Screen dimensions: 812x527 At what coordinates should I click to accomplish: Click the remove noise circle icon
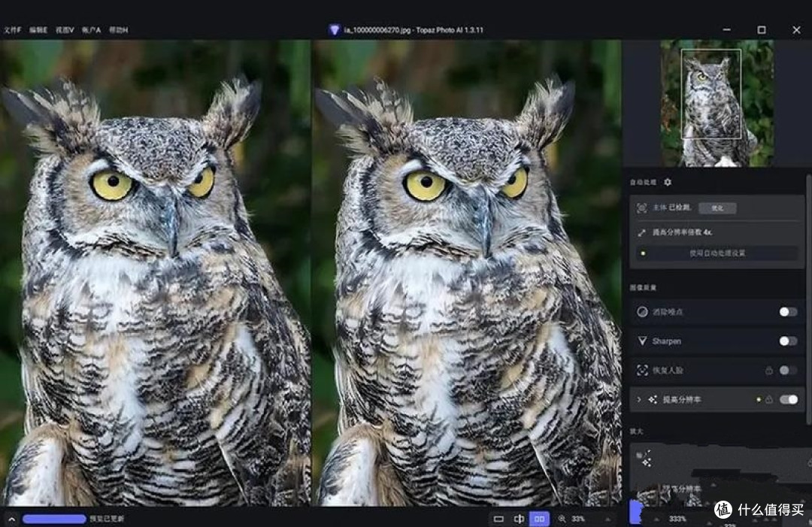(642, 312)
